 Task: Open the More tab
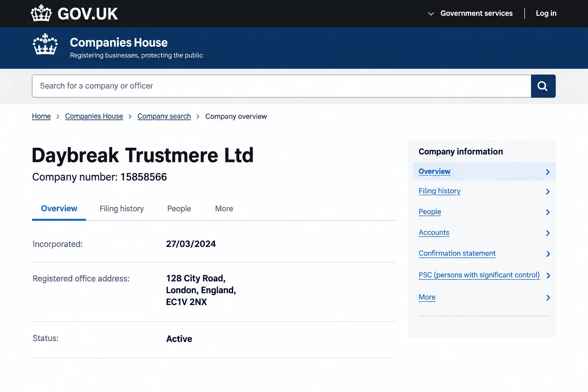coord(224,209)
